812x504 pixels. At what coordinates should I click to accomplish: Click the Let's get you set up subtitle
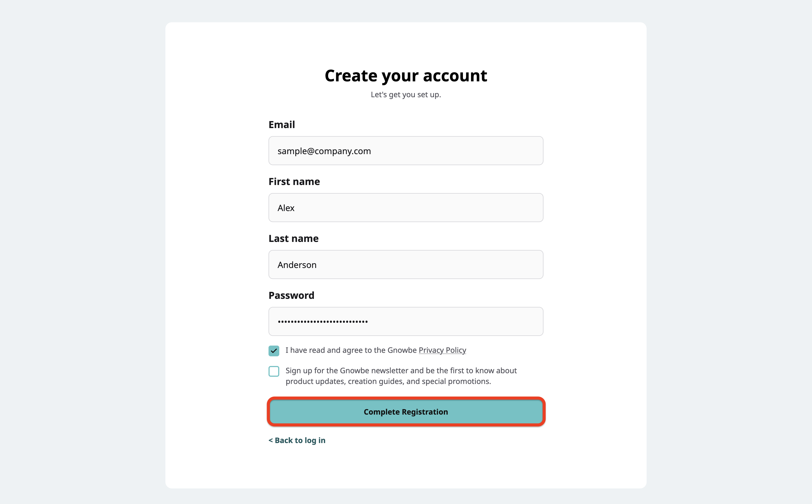pos(406,95)
